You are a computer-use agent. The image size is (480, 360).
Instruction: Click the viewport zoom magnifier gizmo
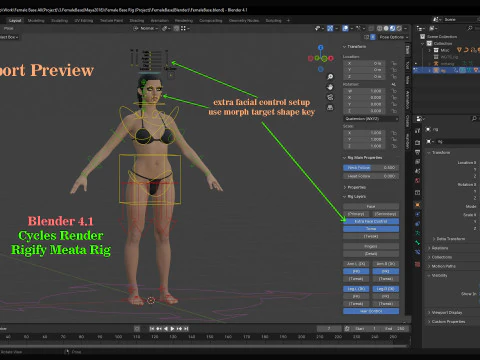[330, 77]
